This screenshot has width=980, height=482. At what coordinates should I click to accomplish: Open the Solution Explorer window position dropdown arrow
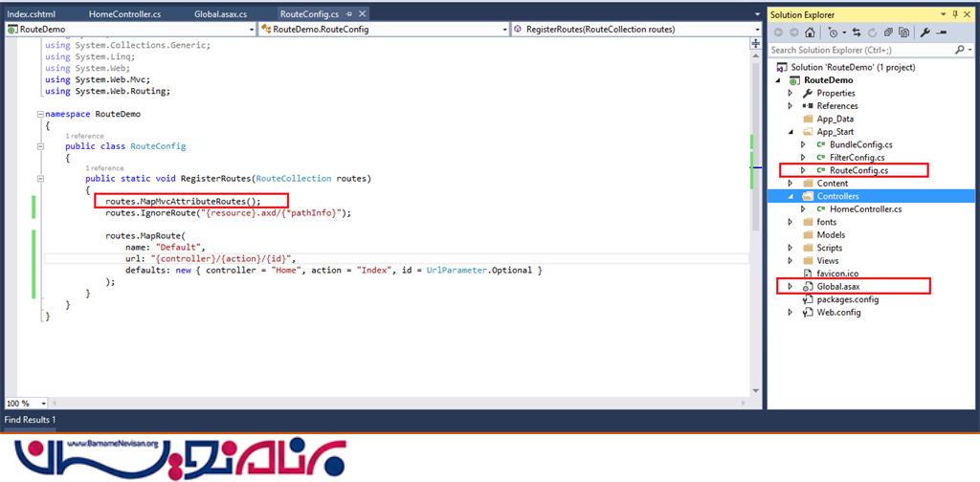point(943,14)
